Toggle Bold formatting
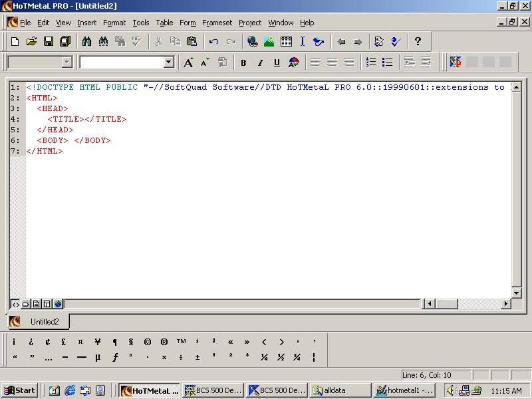This screenshot has height=399, width=532. (x=243, y=63)
